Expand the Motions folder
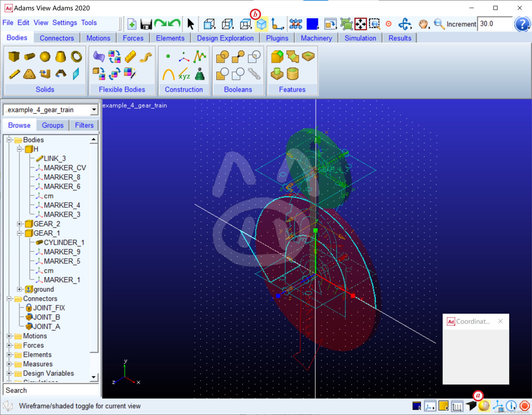Screen dimensions: 532x415 [x=9, y=336]
